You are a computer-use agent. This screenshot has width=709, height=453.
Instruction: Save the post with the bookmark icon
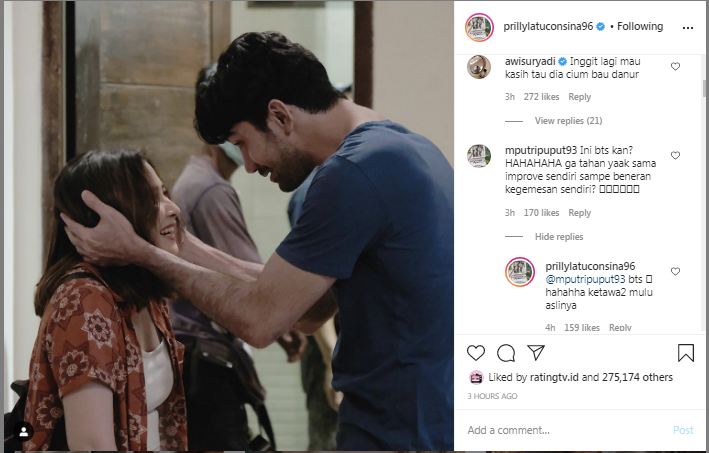(x=685, y=353)
